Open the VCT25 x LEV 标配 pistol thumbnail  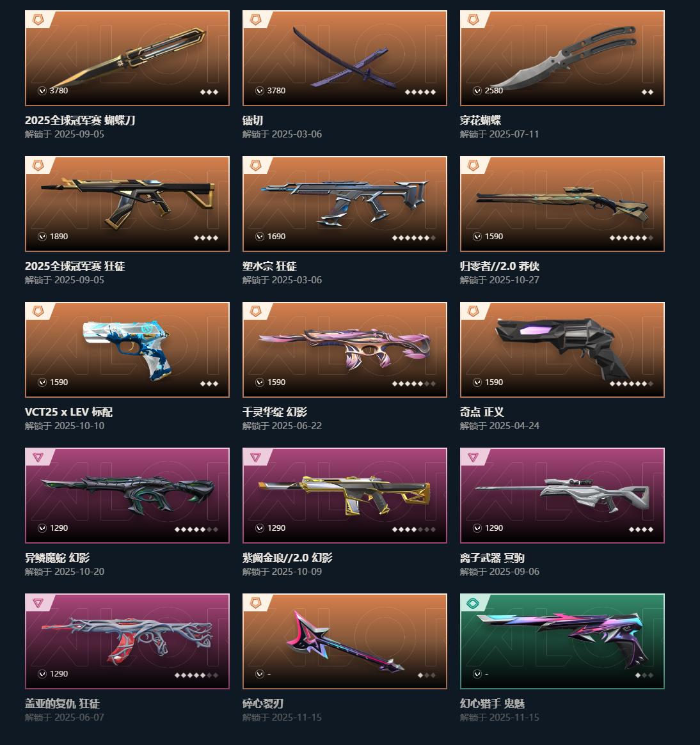pyautogui.click(x=127, y=350)
